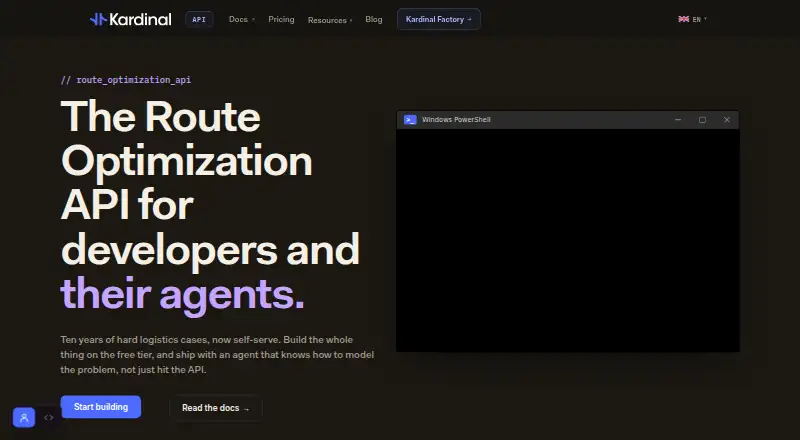The width and height of the screenshot is (800, 440).
Task: Select the API badge beside the logo
Action: (x=199, y=19)
